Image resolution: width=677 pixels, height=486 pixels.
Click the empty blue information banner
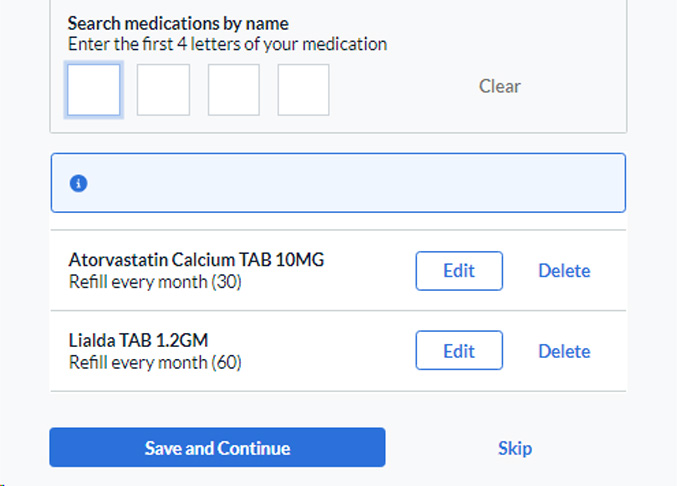(x=350, y=183)
